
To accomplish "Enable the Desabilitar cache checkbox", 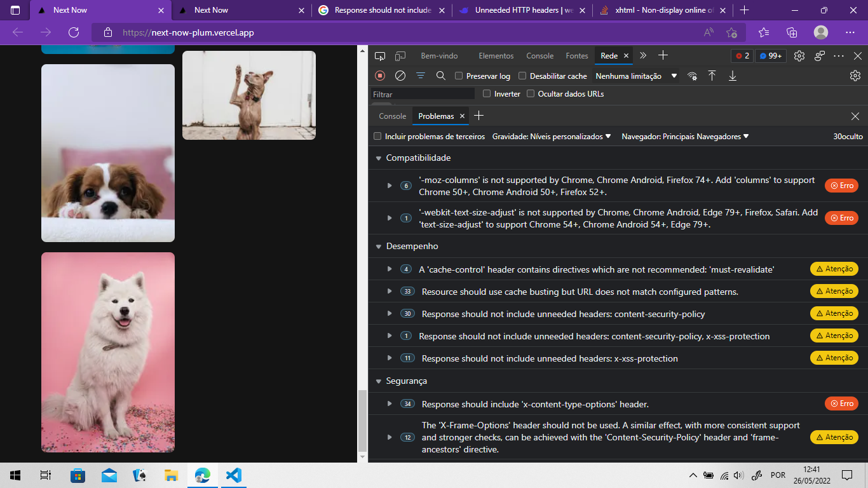I will tap(522, 76).
